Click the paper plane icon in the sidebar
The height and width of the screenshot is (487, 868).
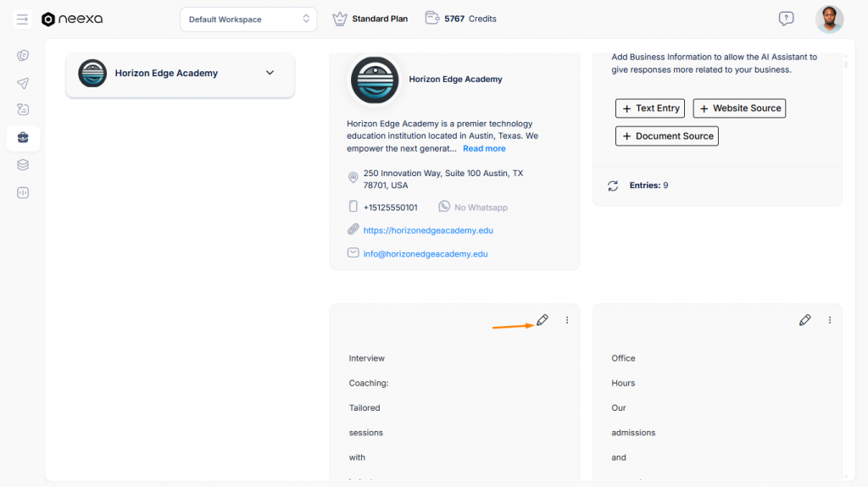pyautogui.click(x=23, y=83)
